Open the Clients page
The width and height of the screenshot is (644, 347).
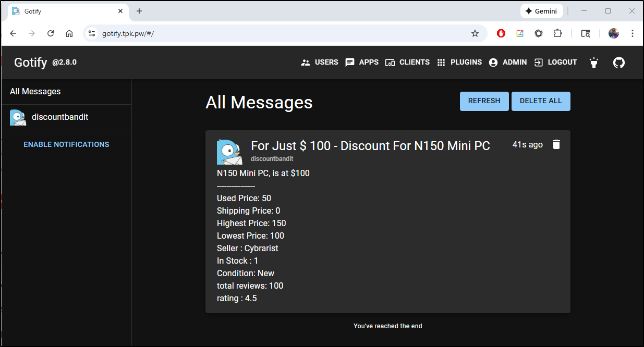407,63
